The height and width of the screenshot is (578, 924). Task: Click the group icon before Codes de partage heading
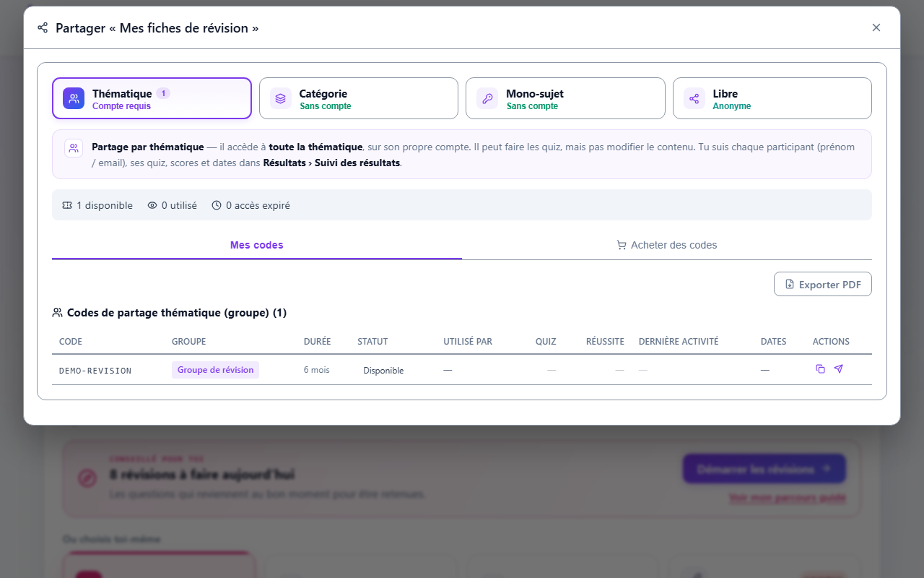click(57, 313)
